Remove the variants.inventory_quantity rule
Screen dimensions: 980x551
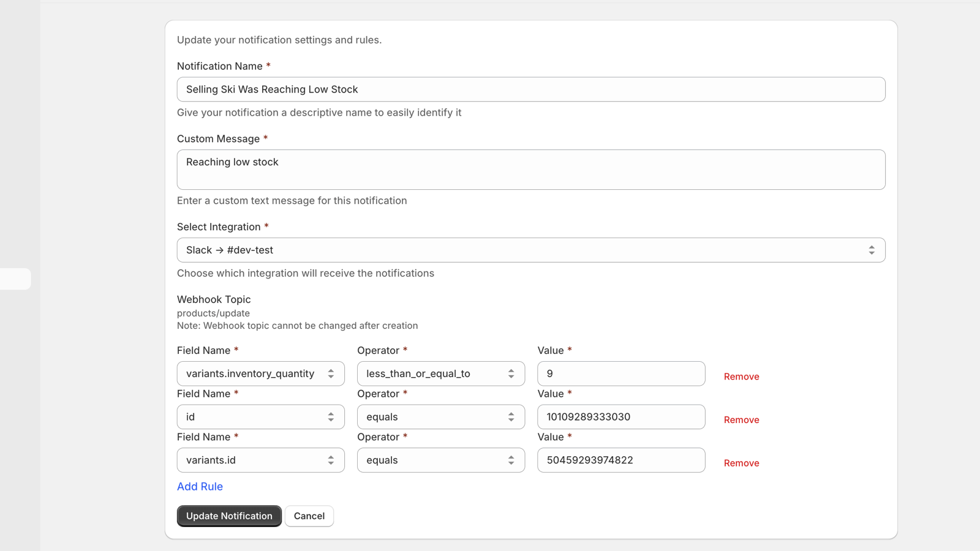[x=741, y=377]
